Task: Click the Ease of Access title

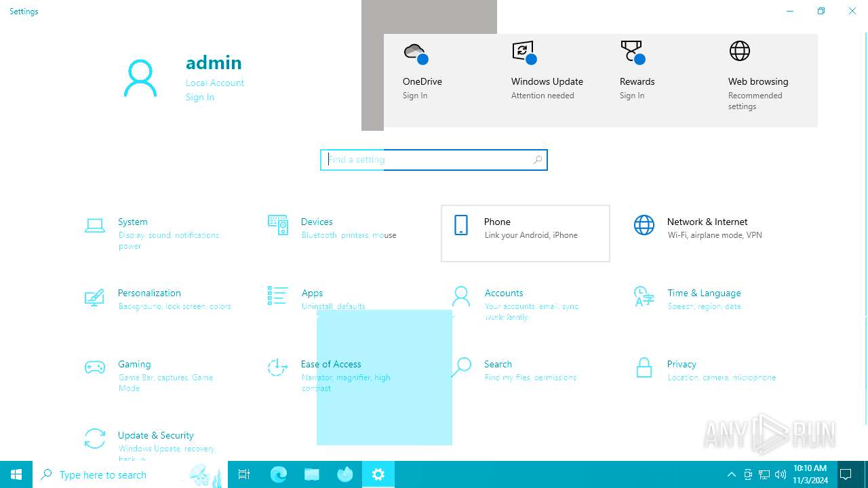Action: coord(331,364)
